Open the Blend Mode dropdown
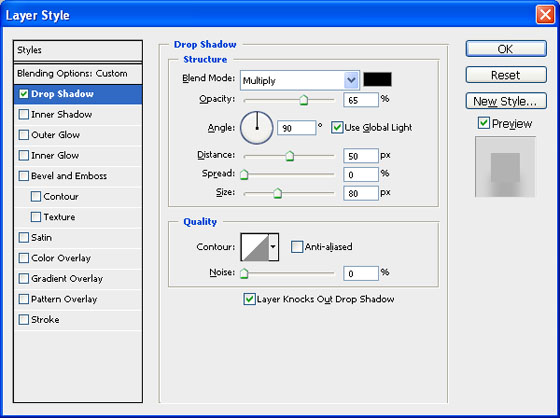Screen dimensions: 560x418 pos(300,80)
